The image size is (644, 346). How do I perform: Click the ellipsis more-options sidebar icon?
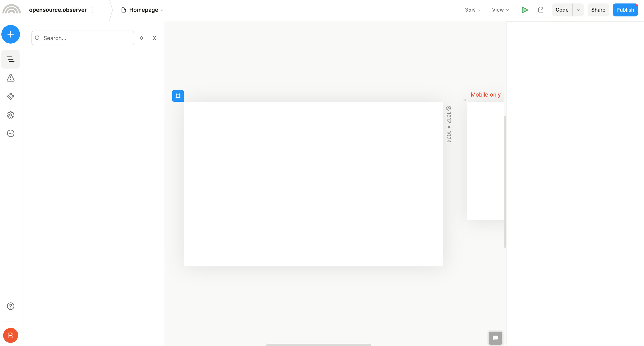(x=10, y=133)
